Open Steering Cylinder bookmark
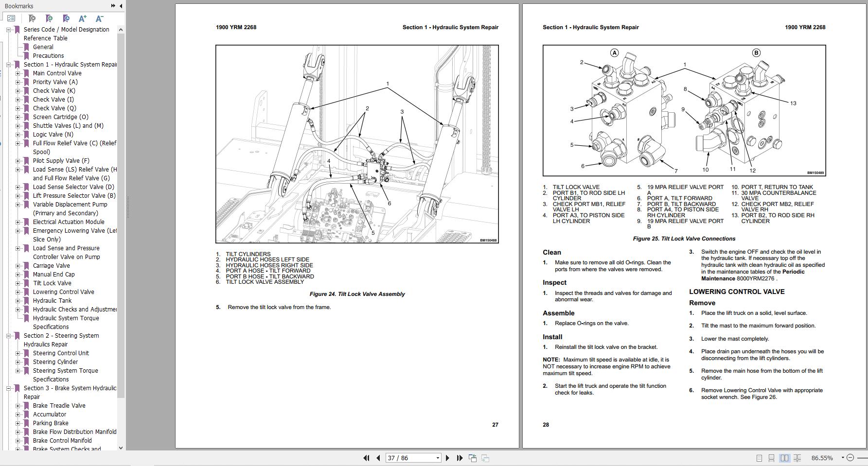 [x=55, y=362]
